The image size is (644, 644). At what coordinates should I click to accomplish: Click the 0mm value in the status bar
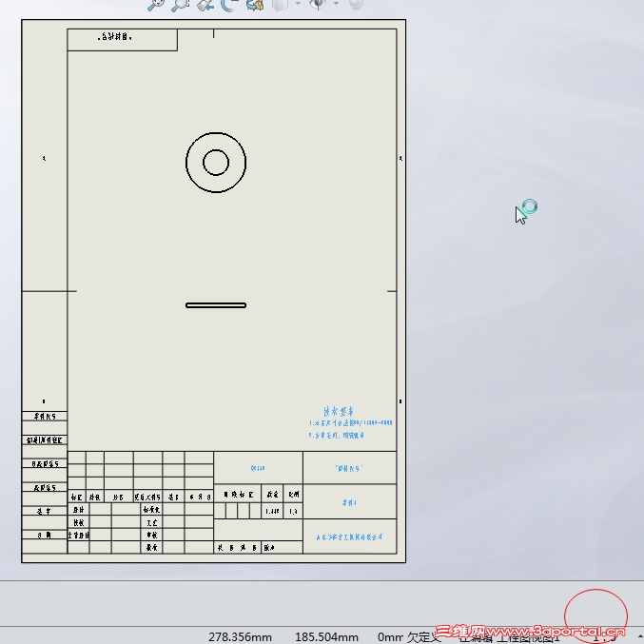pos(390,637)
